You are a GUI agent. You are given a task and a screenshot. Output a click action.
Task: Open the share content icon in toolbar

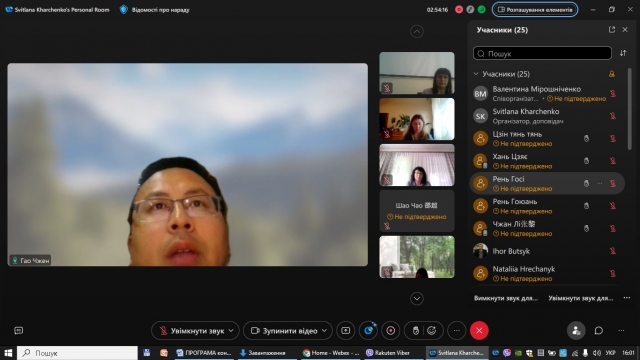tap(345, 331)
